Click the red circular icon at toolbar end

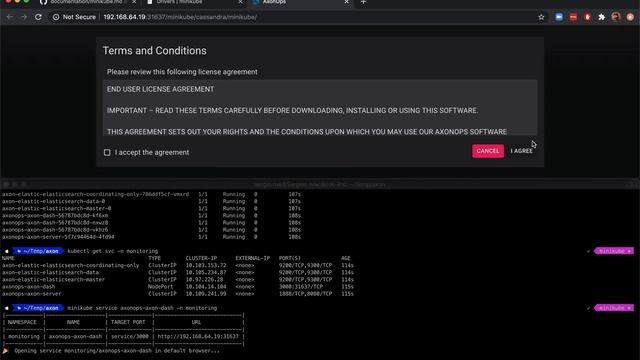pyautogui.click(x=630, y=17)
